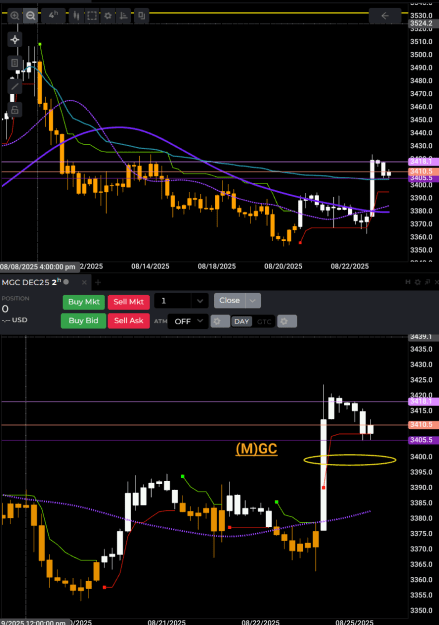439x625 pixels.
Task: Toggle the DAY time-in-force option
Action: click(242, 321)
